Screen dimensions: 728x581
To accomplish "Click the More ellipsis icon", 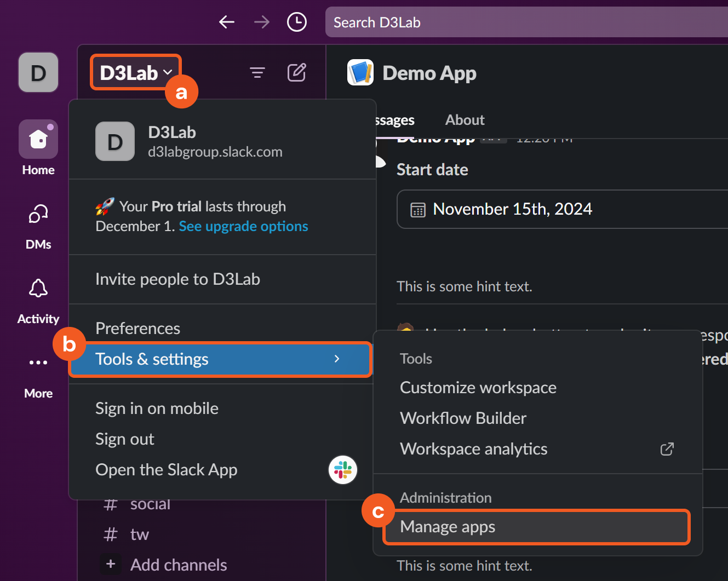I will (x=38, y=363).
